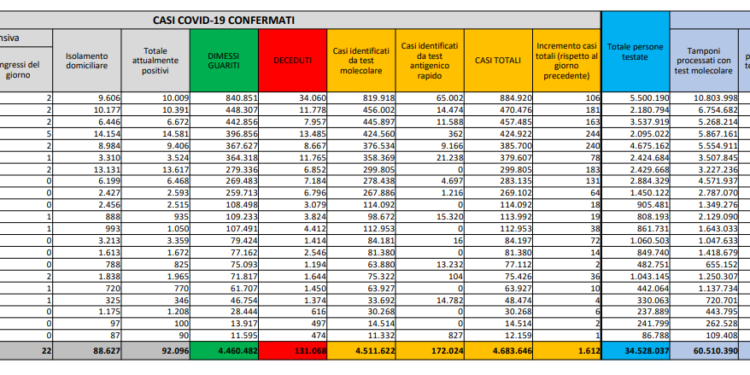The image size is (750, 375).
Task: Click the cell with value 11.778
Action: [293, 110]
